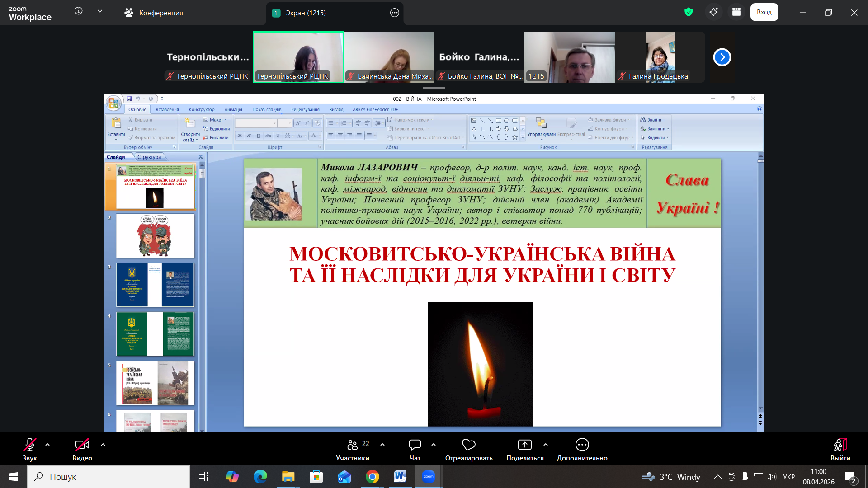Show next participants with blue arrow
Screen dimensions: 868x488
(722, 57)
